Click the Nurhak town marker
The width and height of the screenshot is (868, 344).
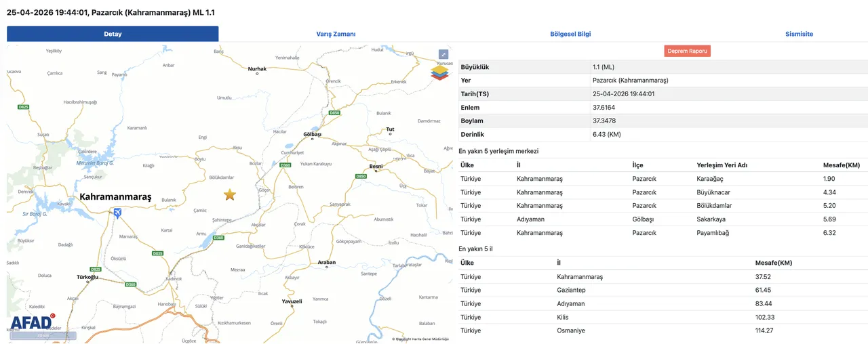pos(257,69)
